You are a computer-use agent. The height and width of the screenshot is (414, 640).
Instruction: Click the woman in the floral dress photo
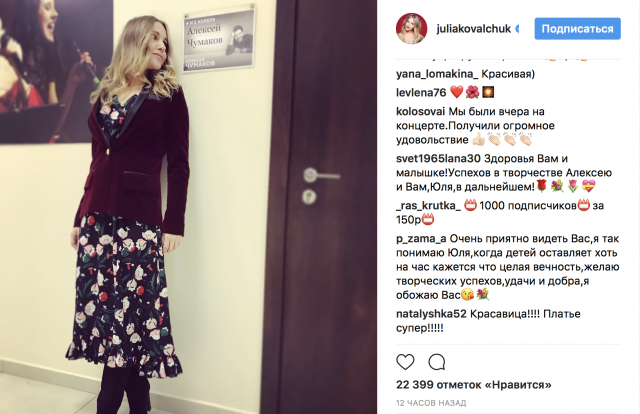(x=129, y=212)
